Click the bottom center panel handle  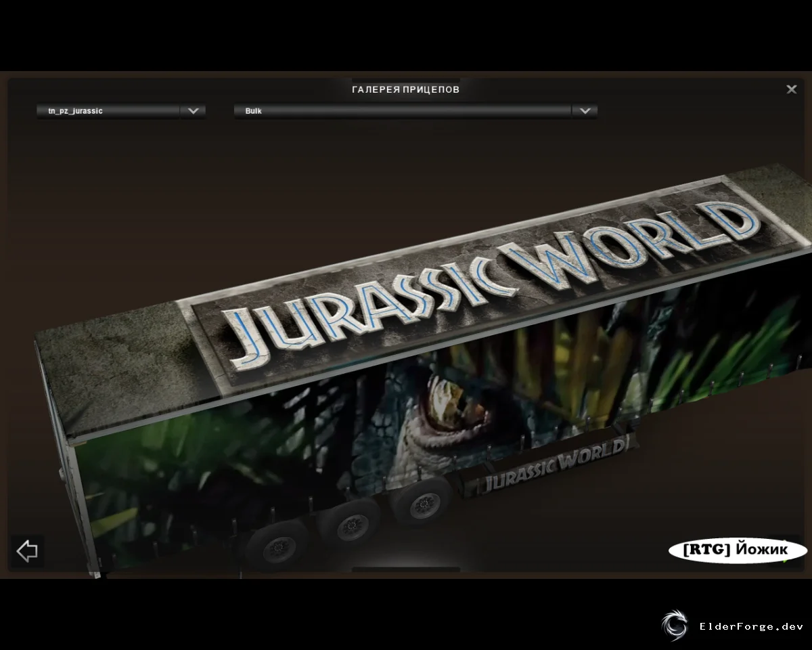(x=406, y=569)
